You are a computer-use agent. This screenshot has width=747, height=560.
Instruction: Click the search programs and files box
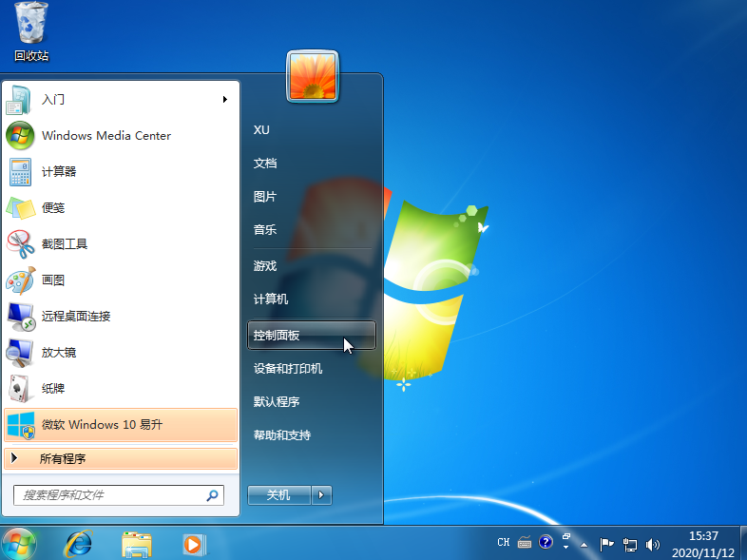pos(119,495)
